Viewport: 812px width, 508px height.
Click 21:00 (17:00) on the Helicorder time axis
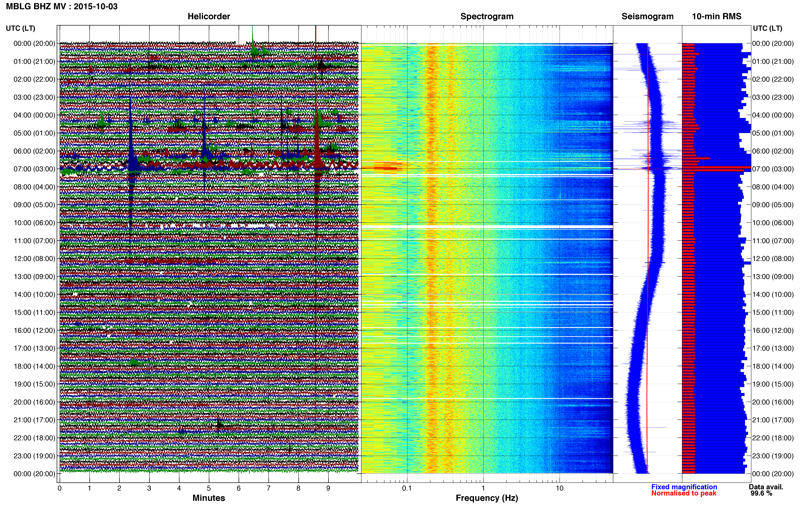(x=34, y=420)
